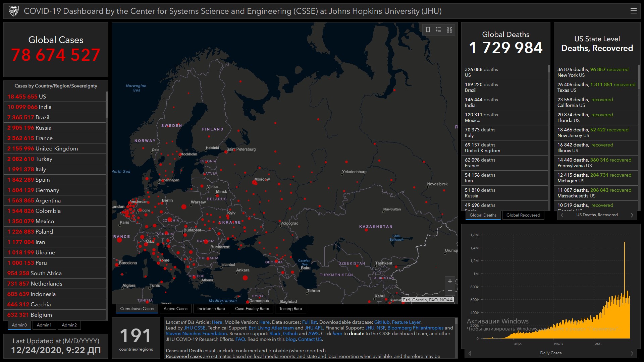Select the Admin1 level tab
This screenshot has width=644, height=362.
point(44,325)
